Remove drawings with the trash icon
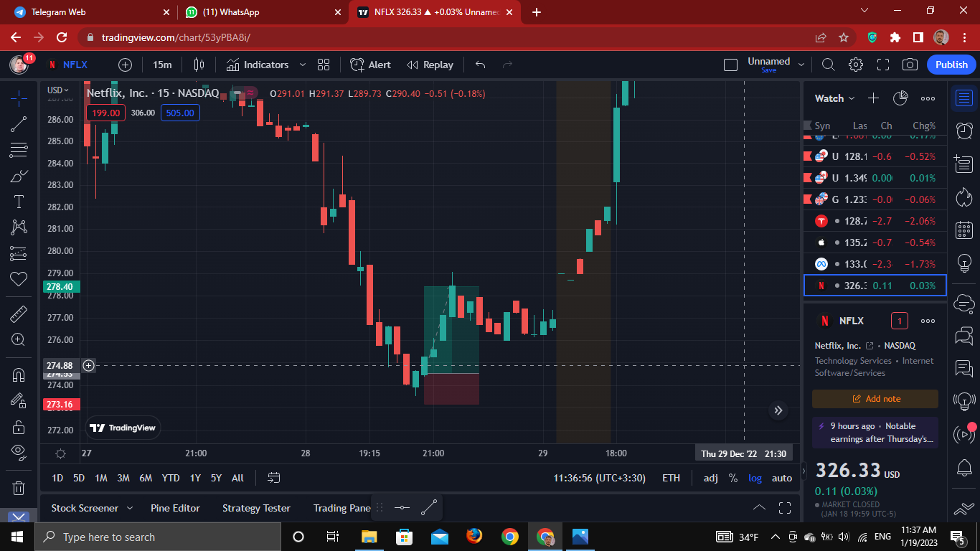 19,488
